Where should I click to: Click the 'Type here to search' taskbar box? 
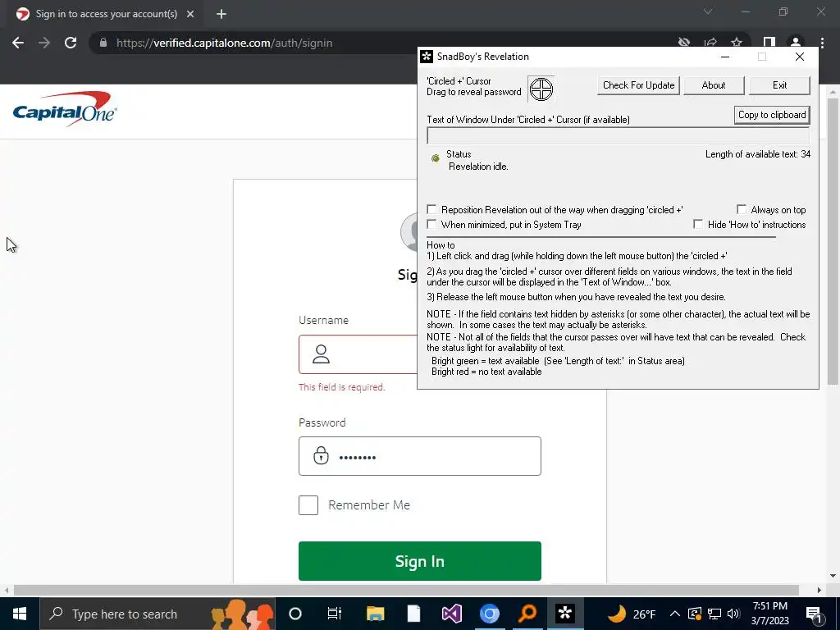(x=157, y=614)
